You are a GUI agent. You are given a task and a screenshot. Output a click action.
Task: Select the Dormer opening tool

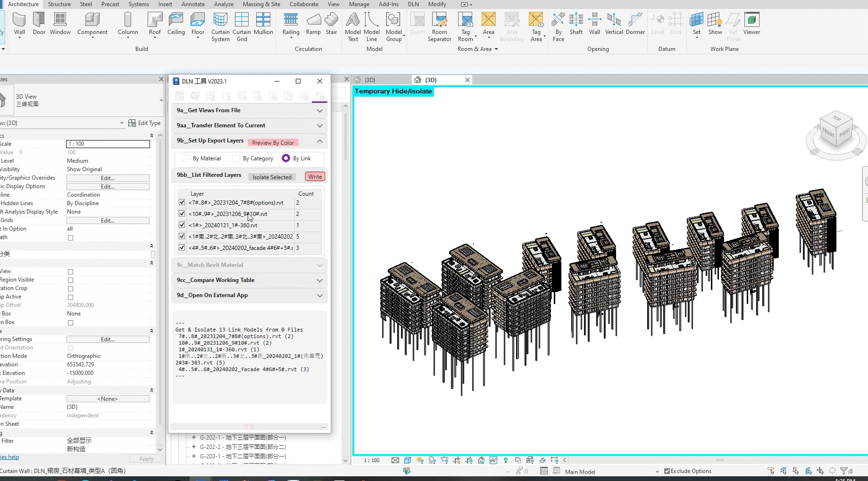point(635,24)
